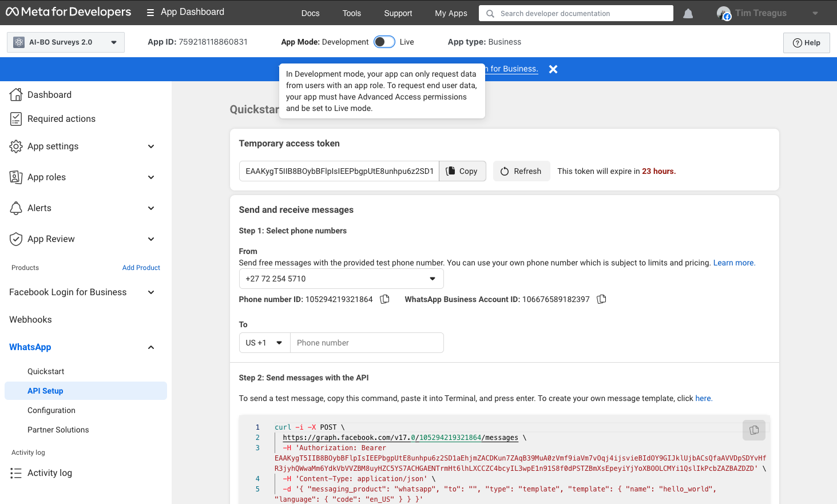Open the Support menu
The height and width of the screenshot is (504, 837).
(398, 13)
